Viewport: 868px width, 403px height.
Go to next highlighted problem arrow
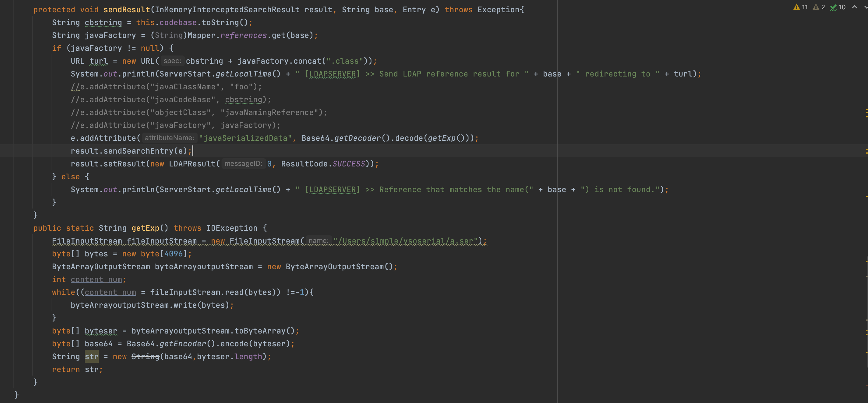[x=866, y=7]
